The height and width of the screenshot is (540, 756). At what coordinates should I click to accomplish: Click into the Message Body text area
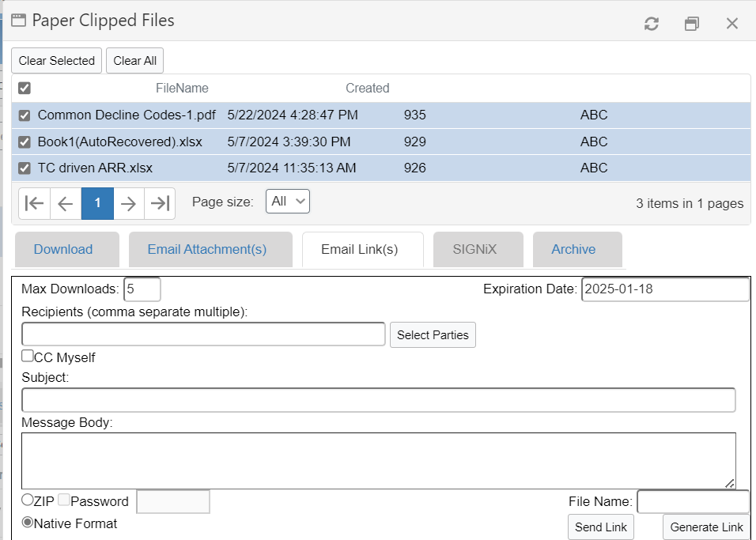[x=378, y=460]
